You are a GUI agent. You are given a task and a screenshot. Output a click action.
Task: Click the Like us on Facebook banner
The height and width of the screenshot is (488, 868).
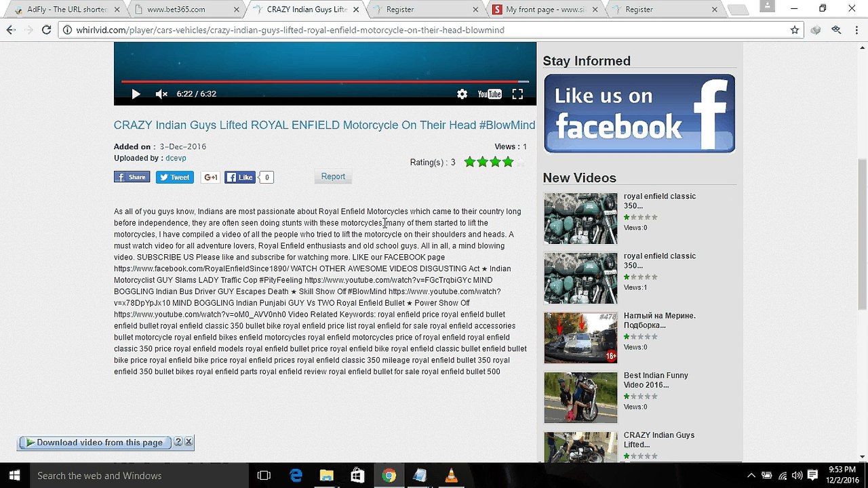pyautogui.click(x=639, y=113)
